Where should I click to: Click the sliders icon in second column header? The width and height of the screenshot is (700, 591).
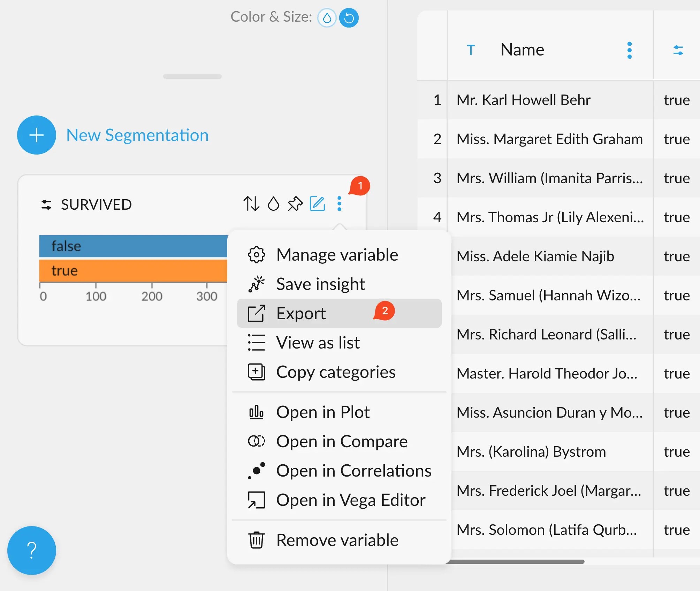tap(678, 50)
